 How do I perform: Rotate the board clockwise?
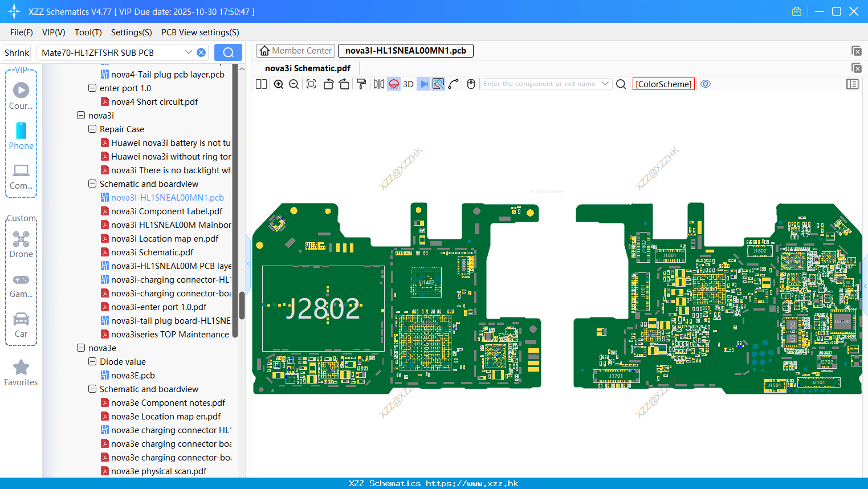(344, 84)
